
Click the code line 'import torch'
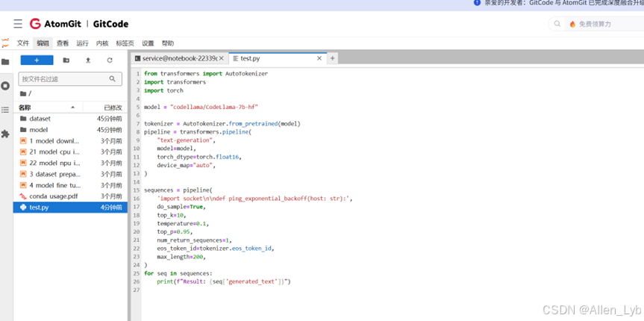coord(164,90)
